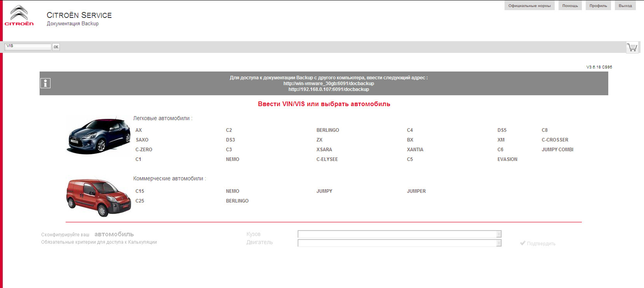
Task: Select the C4 model
Action: pos(410,130)
